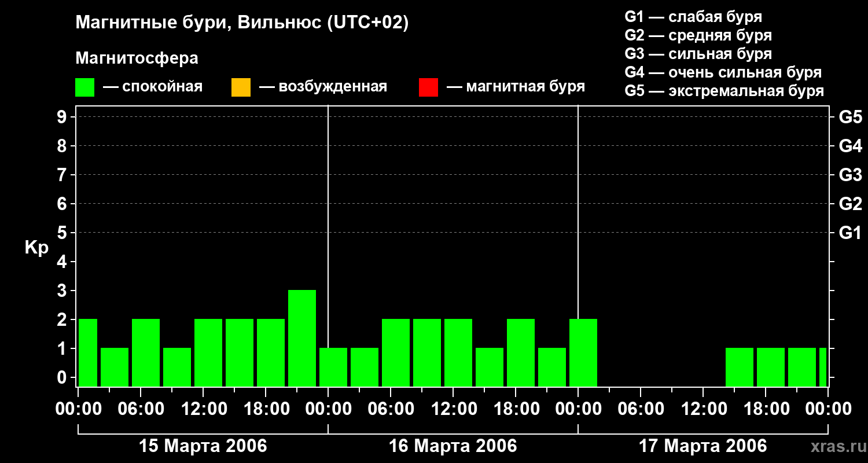Click the right-axis 'G1' level label
Viewport: 868px width, 463px height.
point(850,233)
